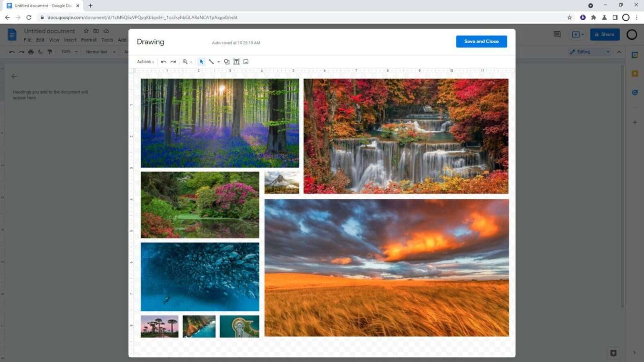Select the shape tool in the drawing toolbar
Viewport: 644px width, 362px height.
(x=226, y=62)
